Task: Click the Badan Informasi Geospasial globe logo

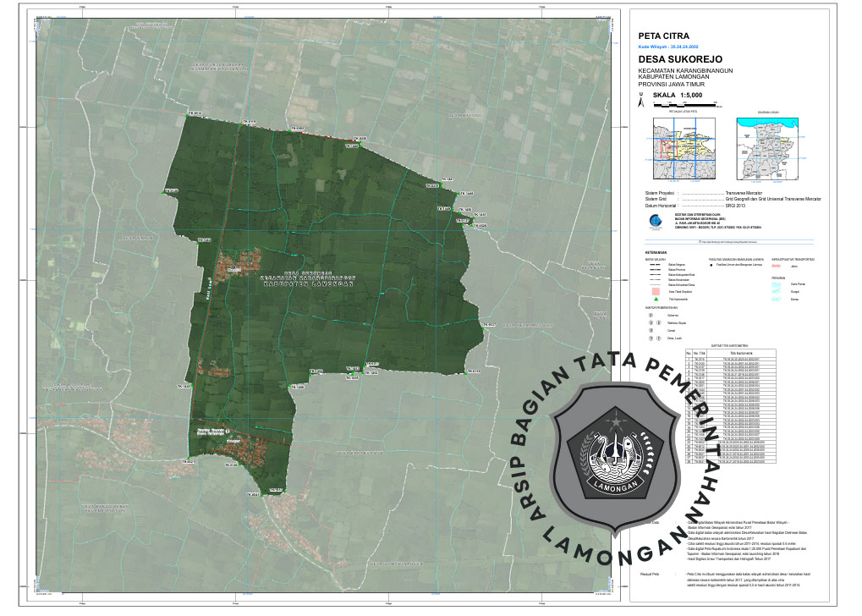Action: click(x=657, y=221)
